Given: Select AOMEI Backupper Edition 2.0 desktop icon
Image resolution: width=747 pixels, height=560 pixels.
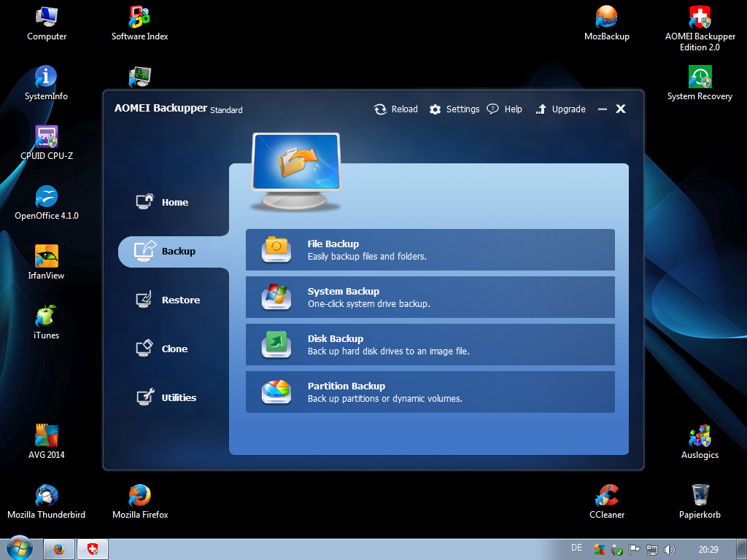Looking at the screenshot, I should pyautogui.click(x=700, y=28).
